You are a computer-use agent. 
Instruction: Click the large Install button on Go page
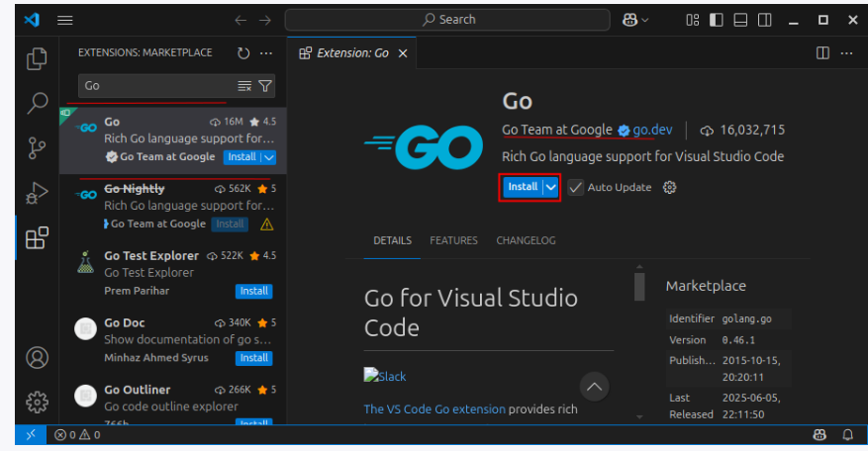click(x=523, y=187)
